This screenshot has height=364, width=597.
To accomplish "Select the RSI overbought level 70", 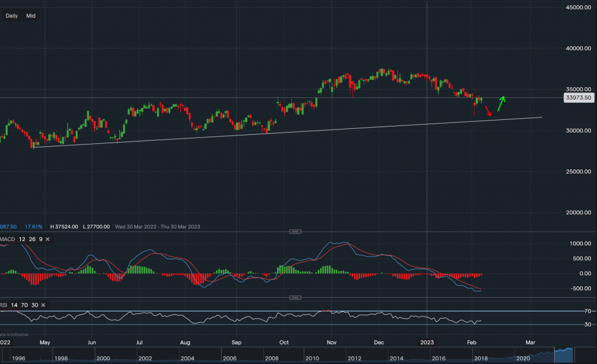I will (25, 305).
